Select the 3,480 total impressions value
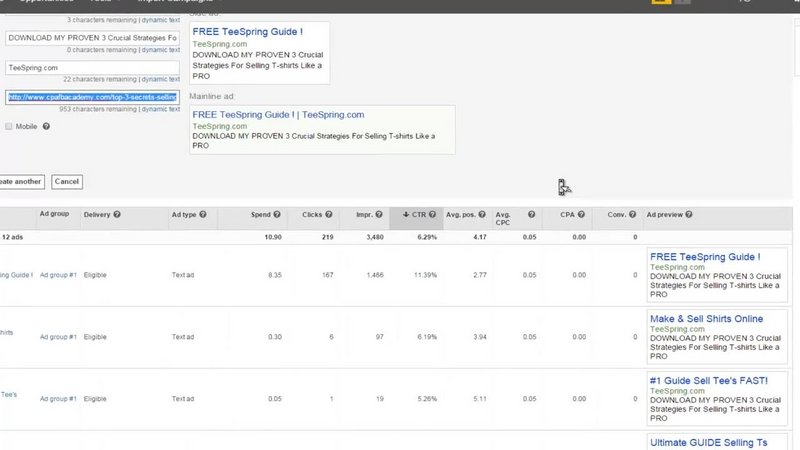Screen dimensions: 800x450 375,237
